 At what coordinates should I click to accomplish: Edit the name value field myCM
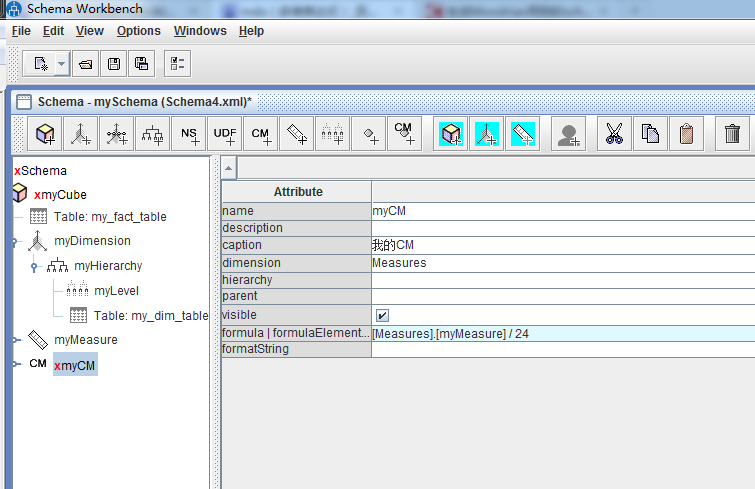563,211
